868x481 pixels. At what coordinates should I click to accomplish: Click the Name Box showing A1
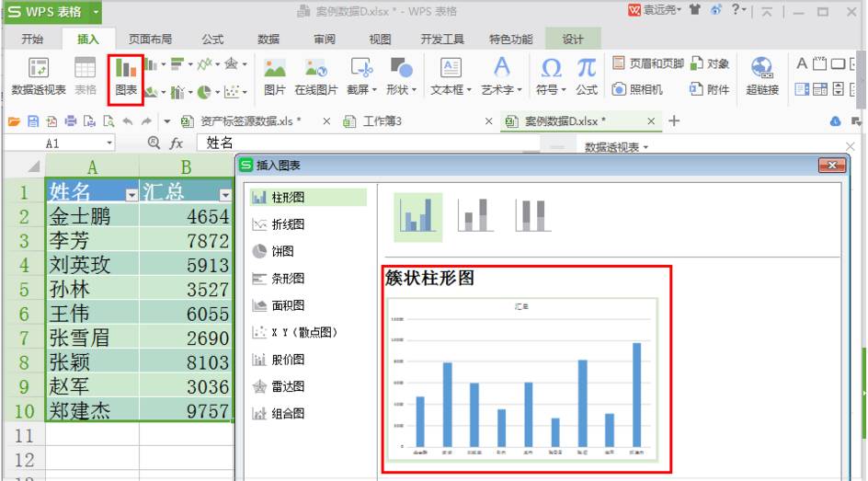60,143
